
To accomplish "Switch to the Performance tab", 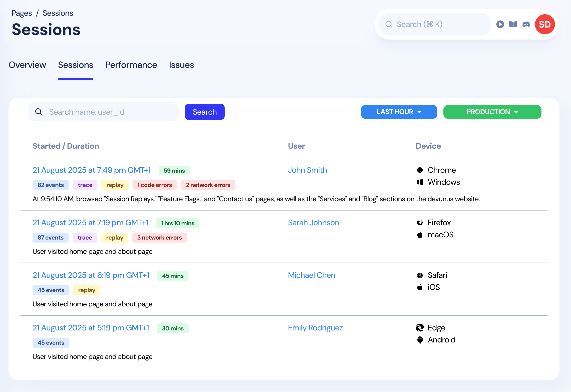I will 131,65.
